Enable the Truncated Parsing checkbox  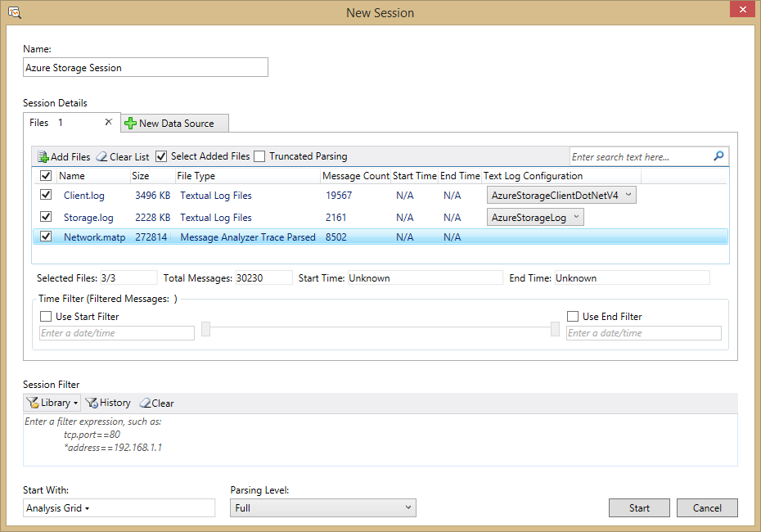point(259,156)
